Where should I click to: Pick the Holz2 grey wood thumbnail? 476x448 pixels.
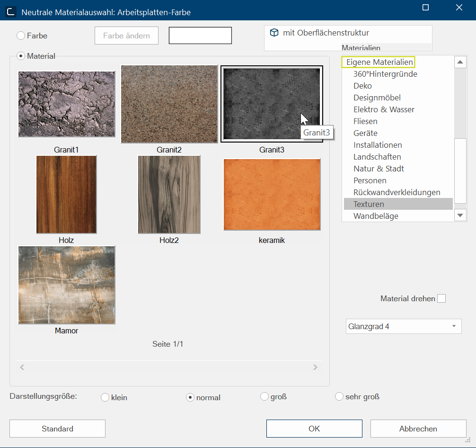[169, 195]
